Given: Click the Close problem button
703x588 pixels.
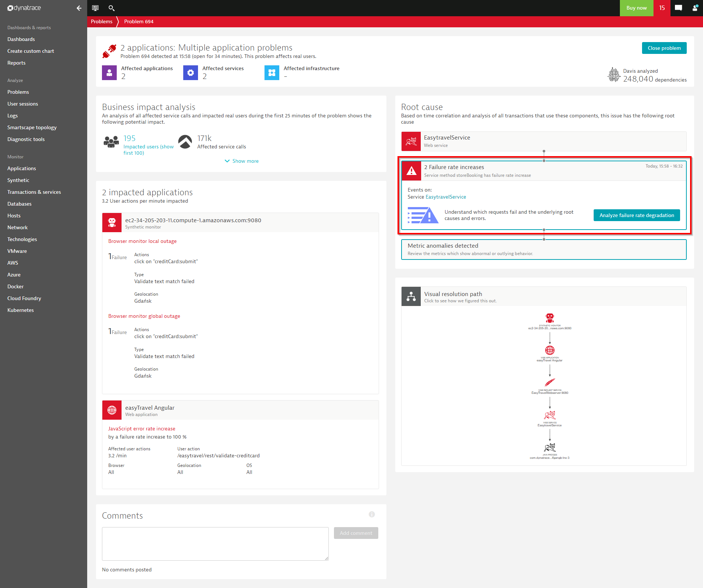Looking at the screenshot, I should tap(664, 48).
